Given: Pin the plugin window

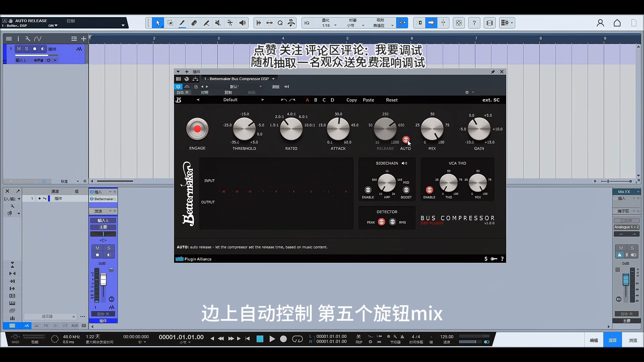Looking at the screenshot, I should [x=493, y=72].
